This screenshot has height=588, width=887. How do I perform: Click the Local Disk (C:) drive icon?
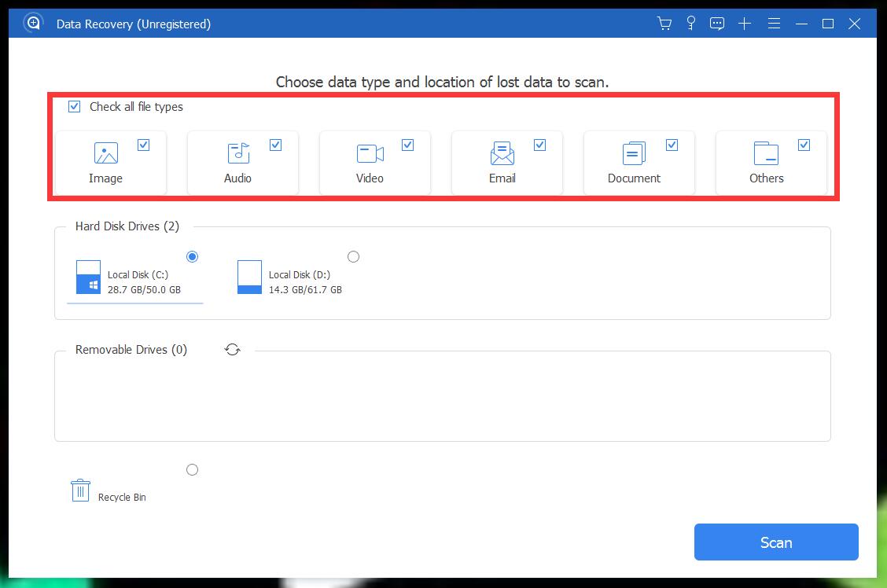pos(88,277)
